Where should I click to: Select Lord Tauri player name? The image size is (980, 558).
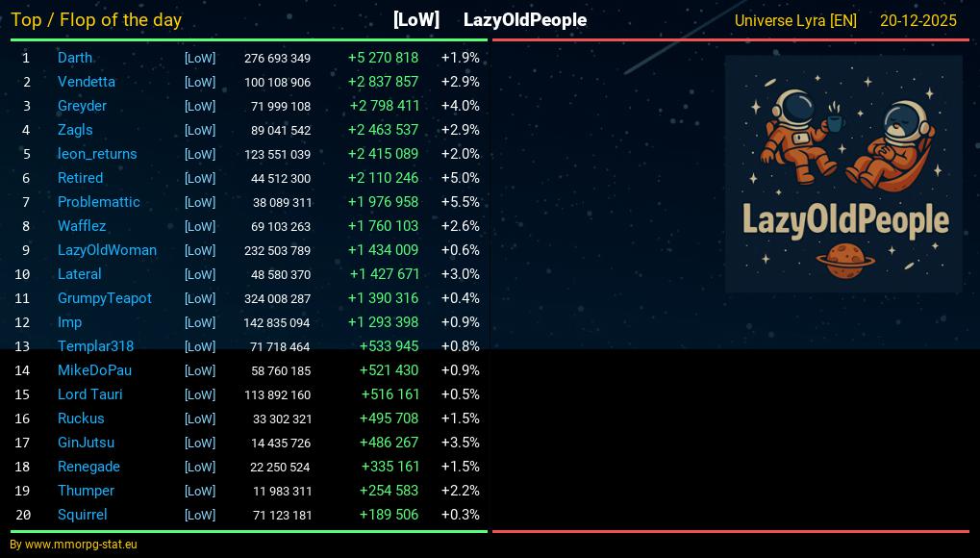[x=89, y=394]
